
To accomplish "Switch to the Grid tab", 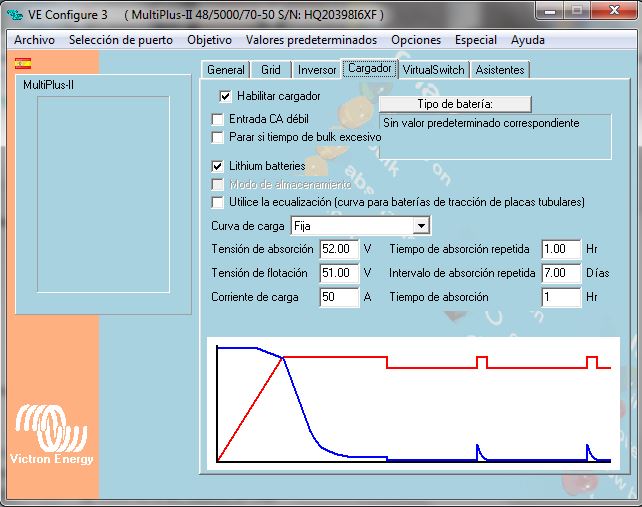I will coord(271,70).
